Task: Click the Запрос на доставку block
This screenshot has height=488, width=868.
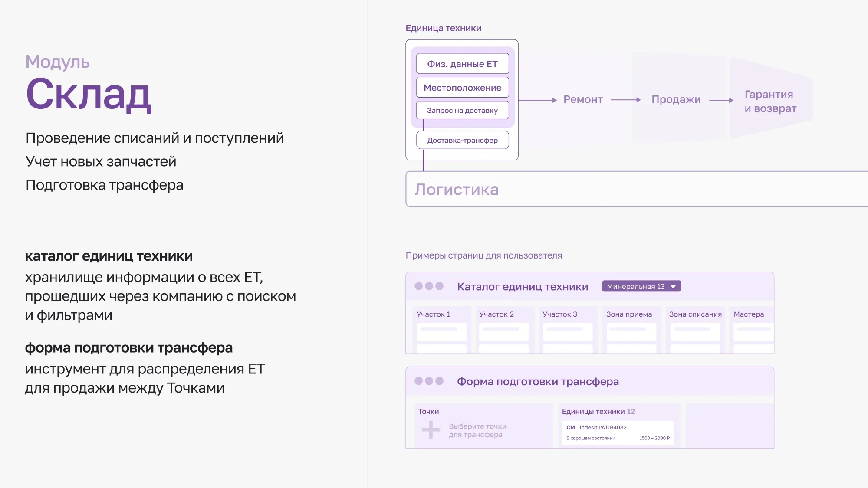Action: tap(462, 110)
